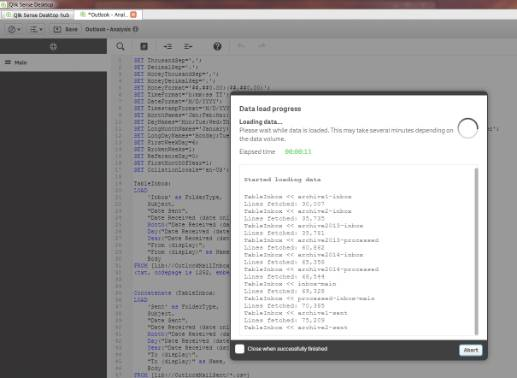Abort the data load
517x378 pixels.
(x=471, y=350)
